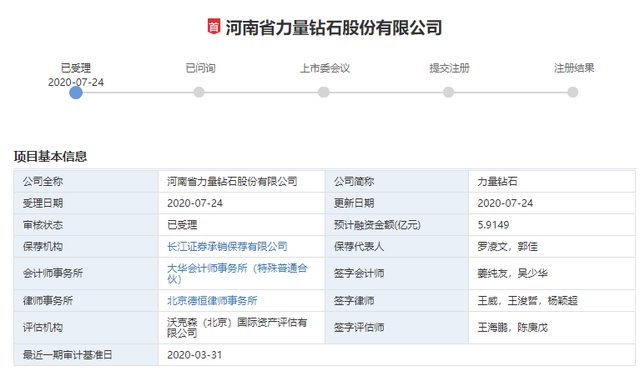The height and width of the screenshot is (371, 640).
Task: Click the 审核状态 value 已受理
Action: [182, 225]
